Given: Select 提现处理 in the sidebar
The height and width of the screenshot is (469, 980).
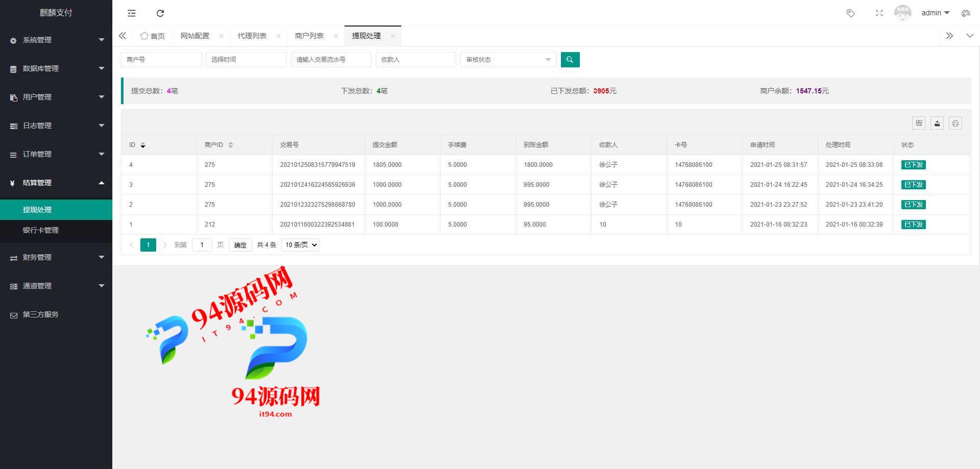Looking at the screenshot, I should coord(56,210).
